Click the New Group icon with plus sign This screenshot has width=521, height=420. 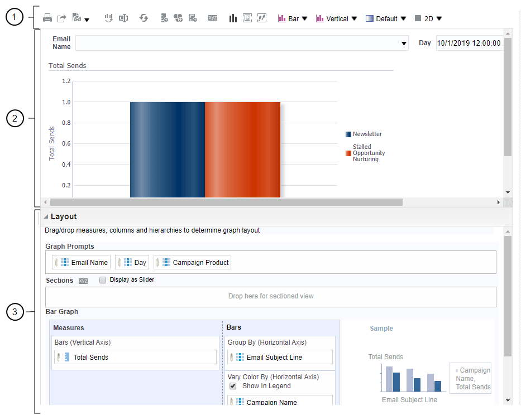coord(178,18)
